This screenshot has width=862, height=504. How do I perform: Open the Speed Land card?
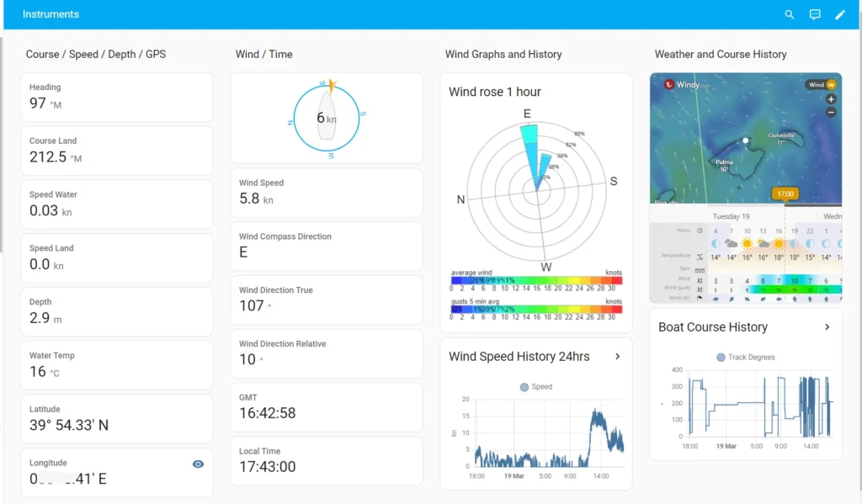click(116, 257)
